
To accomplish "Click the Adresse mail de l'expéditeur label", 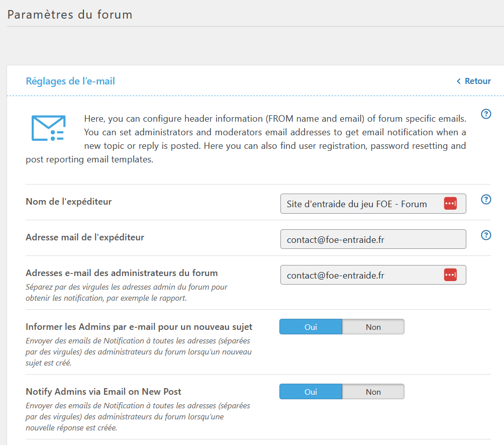I will (85, 237).
